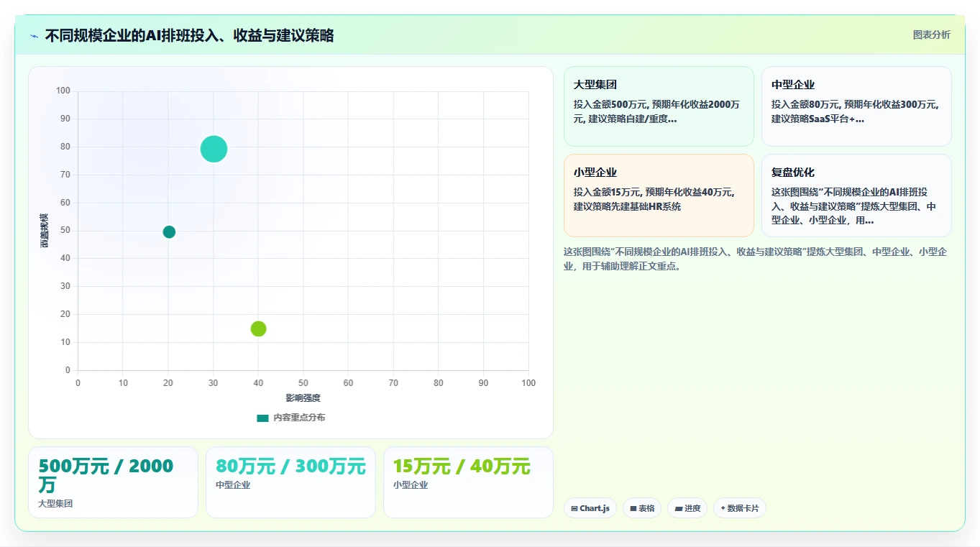The image size is (980, 547).
Task: Click the 覆盖规模 y-axis label
Action: (45, 231)
